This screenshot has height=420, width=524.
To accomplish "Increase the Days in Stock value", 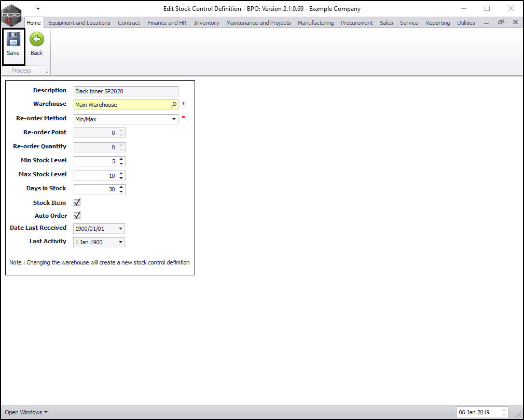I will [x=121, y=187].
